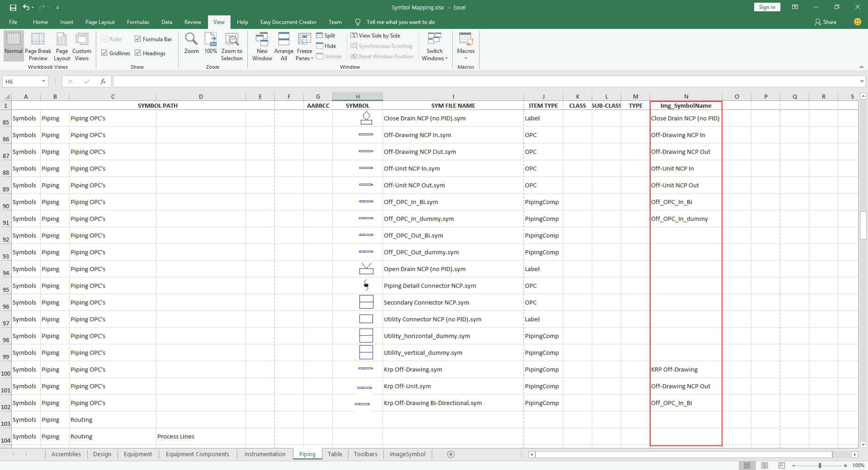868x470 pixels.
Task: Switch to the ImageSymbol sheet tab
Action: (x=407, y=454)
